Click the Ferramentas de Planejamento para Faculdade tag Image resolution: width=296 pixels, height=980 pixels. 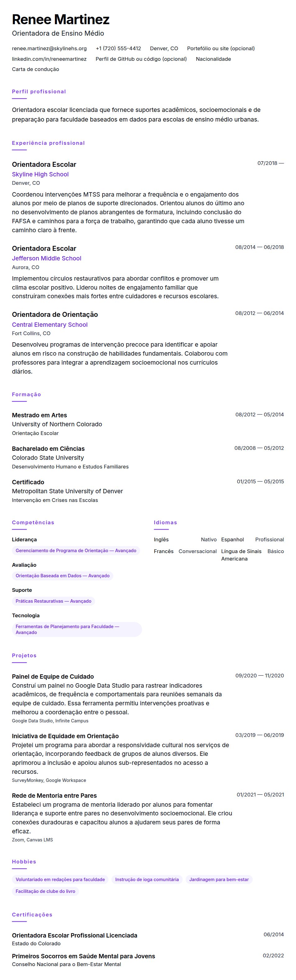pyautogui.click(x=77, y=629)
